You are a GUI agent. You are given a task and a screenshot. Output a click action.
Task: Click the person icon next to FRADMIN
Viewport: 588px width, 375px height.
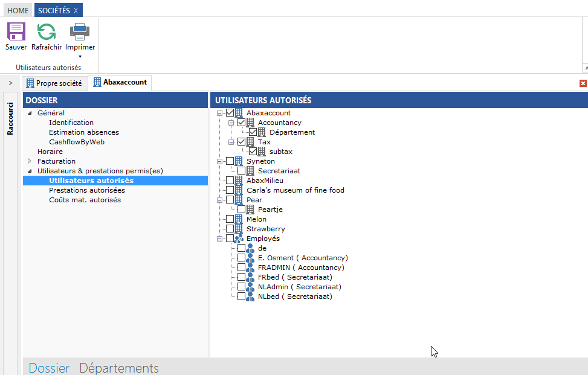[x=250, y=268]
